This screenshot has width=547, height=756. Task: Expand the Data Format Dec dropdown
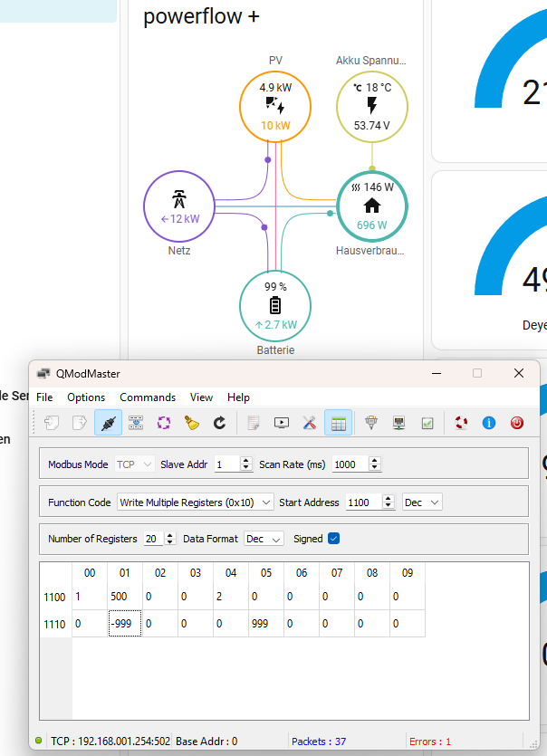pos(264,539)
